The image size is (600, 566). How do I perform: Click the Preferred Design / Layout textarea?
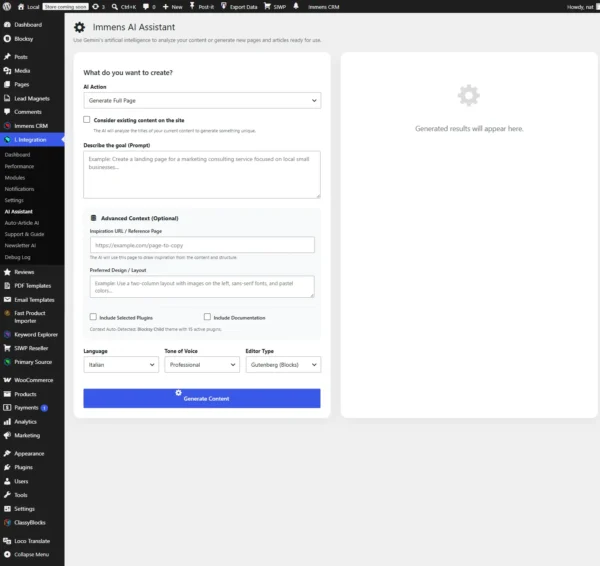(202, 287)
